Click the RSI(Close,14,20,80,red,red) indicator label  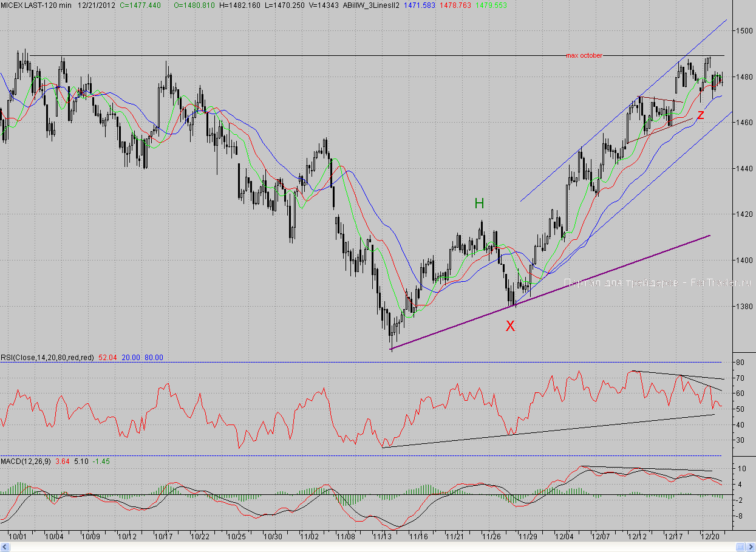[x=47, y=358]
